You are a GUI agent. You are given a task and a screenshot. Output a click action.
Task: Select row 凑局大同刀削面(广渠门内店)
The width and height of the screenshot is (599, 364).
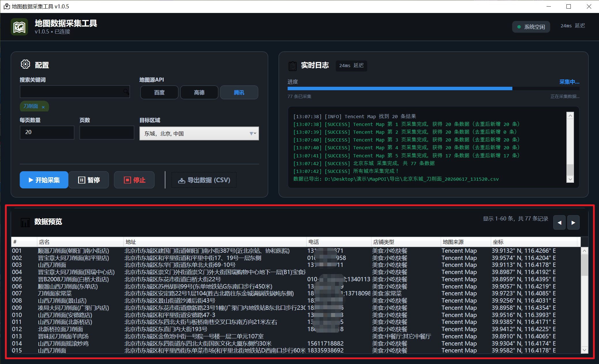(296, 308)
